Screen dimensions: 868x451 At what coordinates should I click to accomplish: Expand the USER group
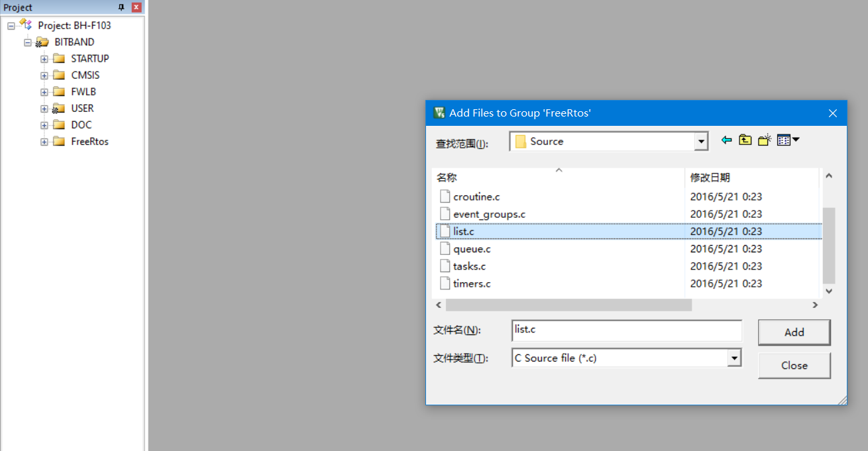(x=44, y=109)
